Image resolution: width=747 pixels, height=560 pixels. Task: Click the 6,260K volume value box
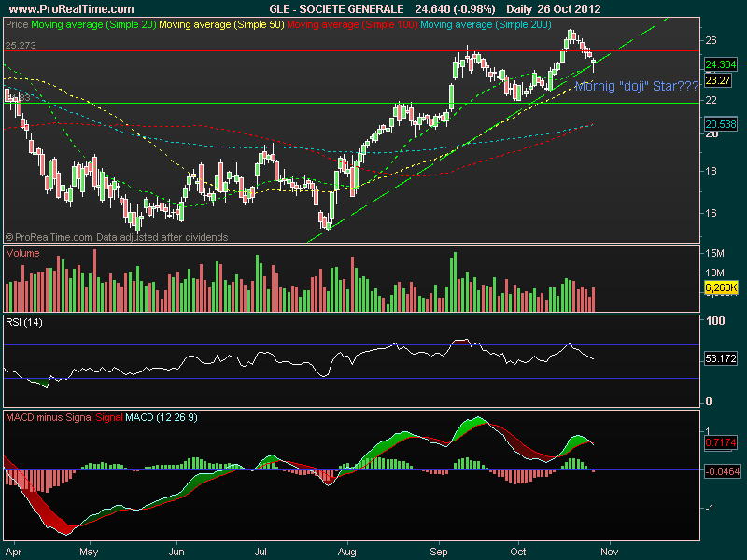(x=721, y=287)
